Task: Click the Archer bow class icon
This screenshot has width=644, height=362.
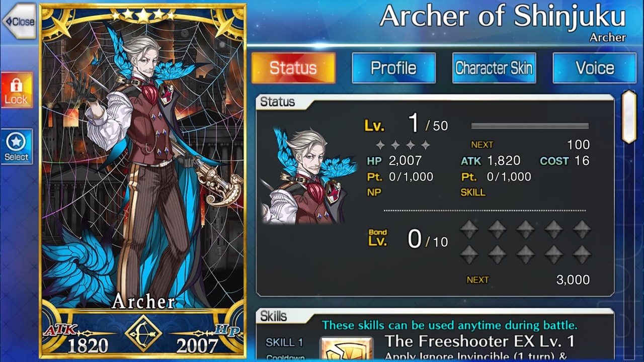Action: coord(143,333)
